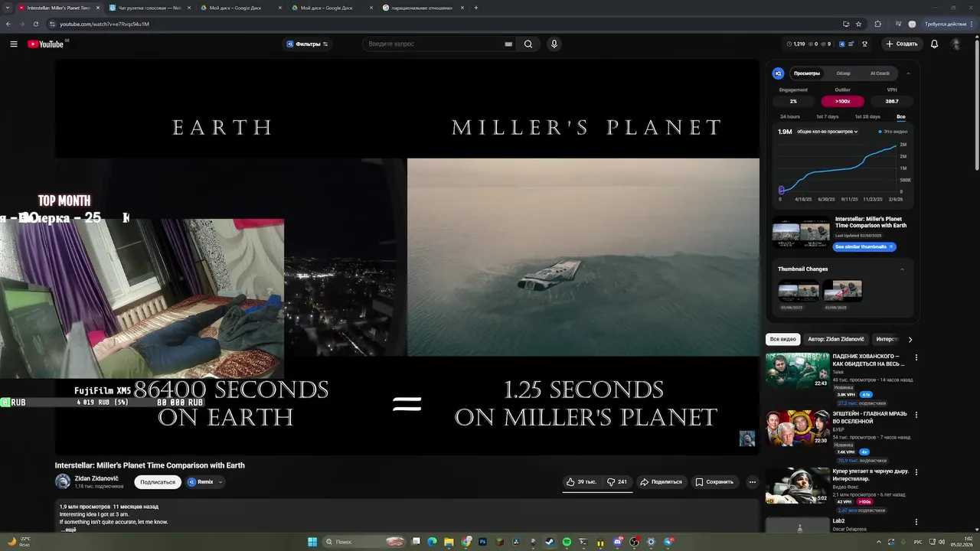Expand the description with ...ещё

click(69, 530)
